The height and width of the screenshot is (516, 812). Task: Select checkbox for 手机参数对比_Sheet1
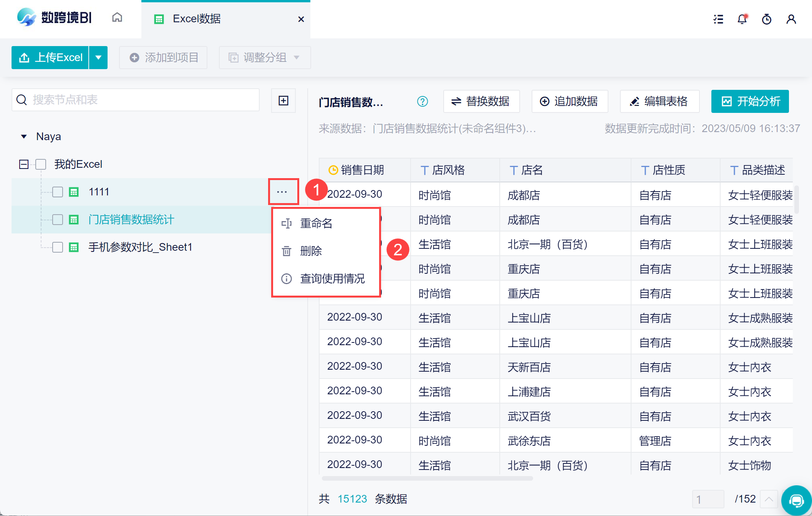(x=58, y=247)
